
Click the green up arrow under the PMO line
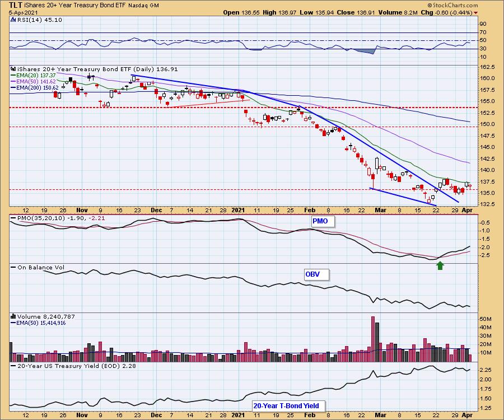coord(440,265)
